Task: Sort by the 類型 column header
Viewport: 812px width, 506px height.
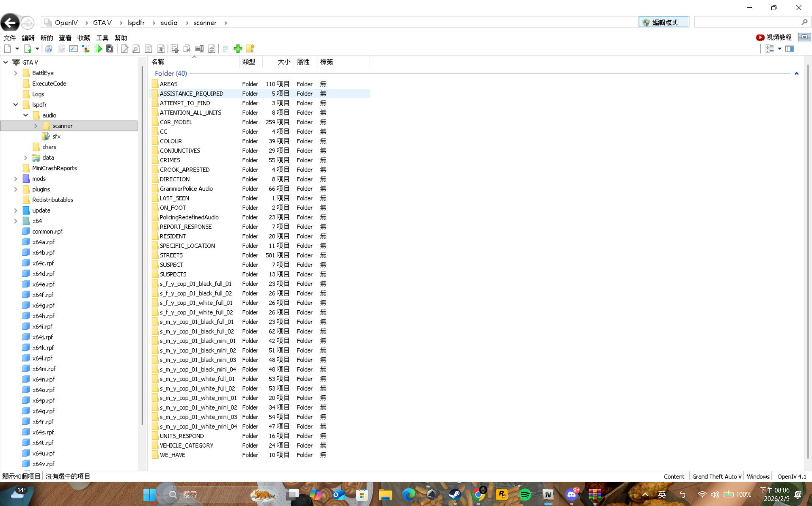Action: pyautogui.click(x=251, y=62)
